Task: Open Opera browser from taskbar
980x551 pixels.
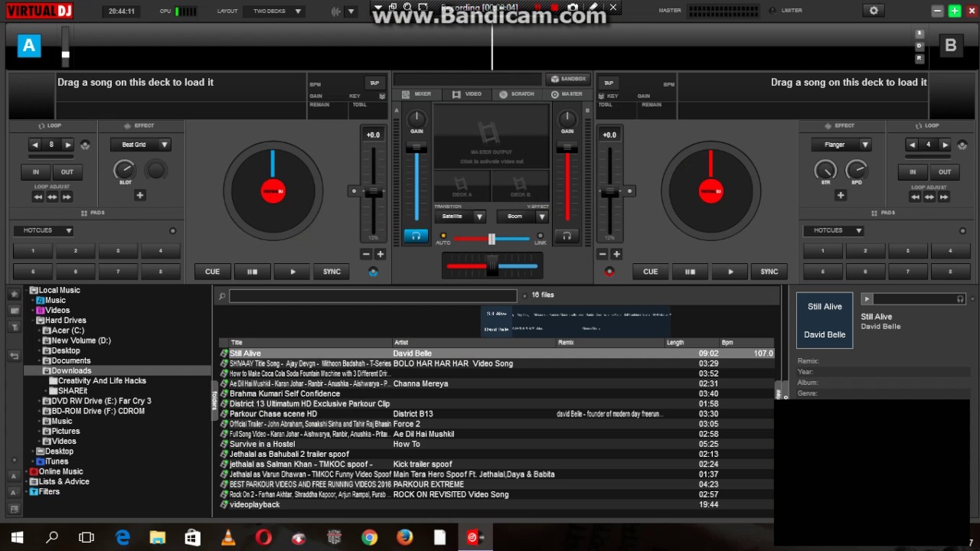Action: pos(263,537)
